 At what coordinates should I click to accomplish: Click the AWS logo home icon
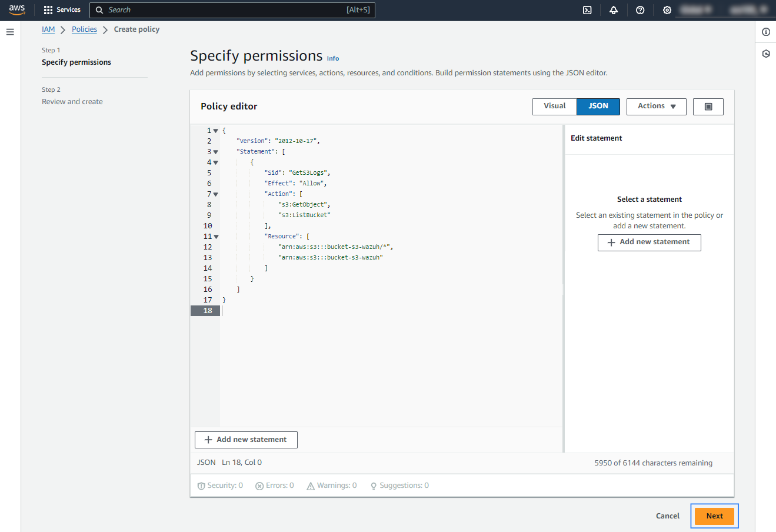[x=17, y=10]
